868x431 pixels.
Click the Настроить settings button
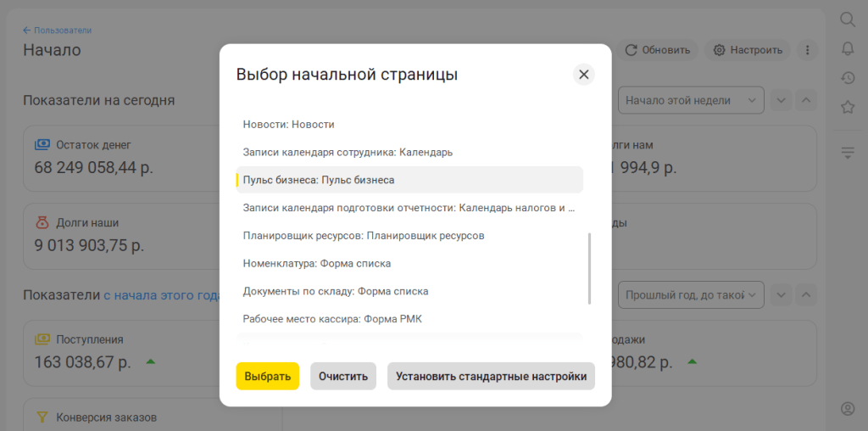748,50
